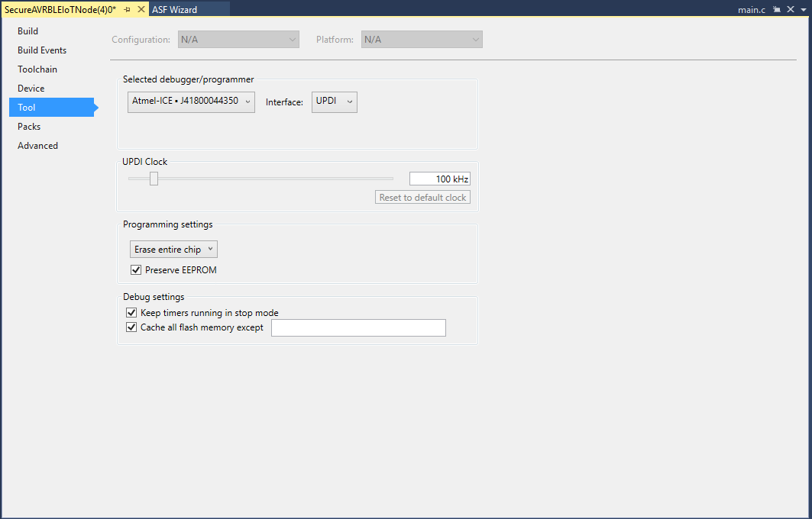812x519 pixels.
Task: Close the main.c preview tab
Action: tap(789, 9)
